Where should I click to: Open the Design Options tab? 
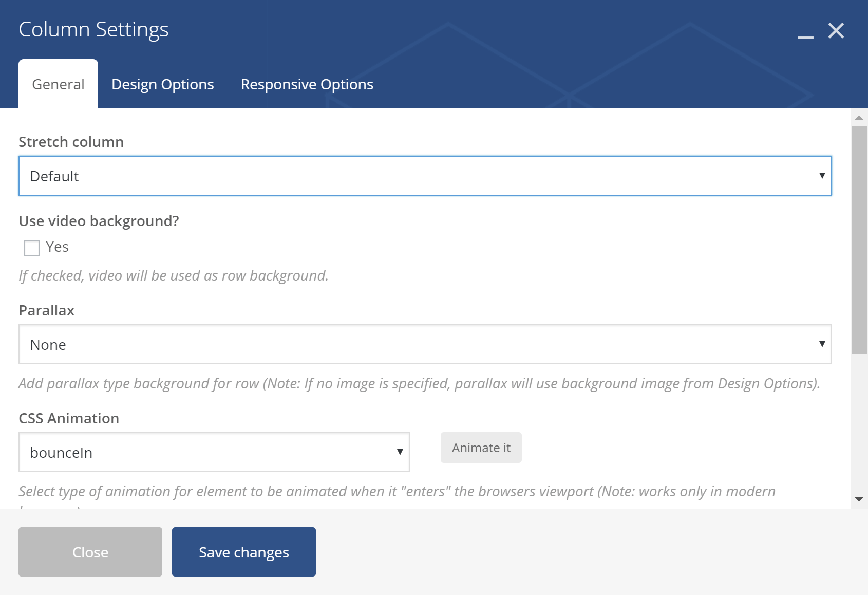[163, 84]
